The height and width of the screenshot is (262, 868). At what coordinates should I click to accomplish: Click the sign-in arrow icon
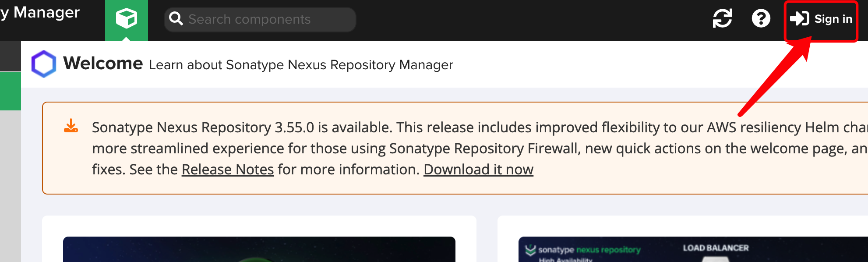799,19
